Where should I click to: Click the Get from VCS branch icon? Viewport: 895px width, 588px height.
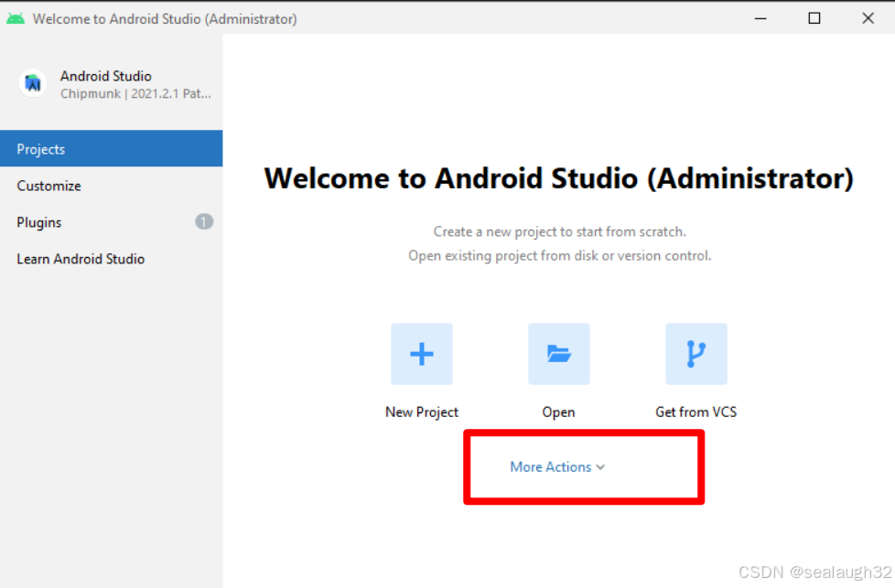coord(696,354)
